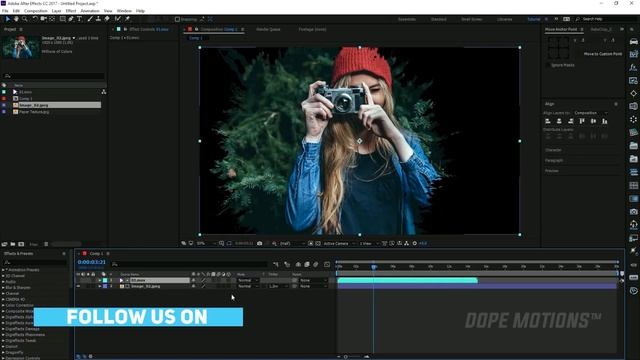Click the align bottom edges icon
640x360 pixels.
(x=604, y=121)
